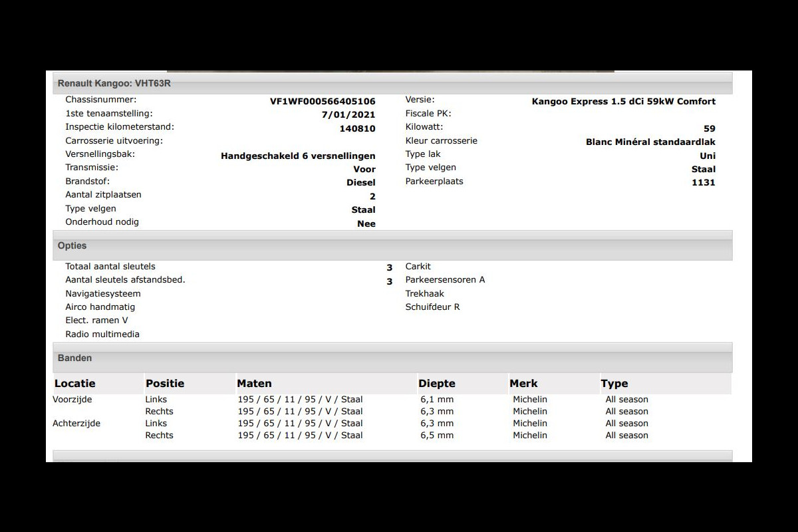Click the 140810 kilometerstand value
Viewport: 798px width, 532px height.
point(357,129)
